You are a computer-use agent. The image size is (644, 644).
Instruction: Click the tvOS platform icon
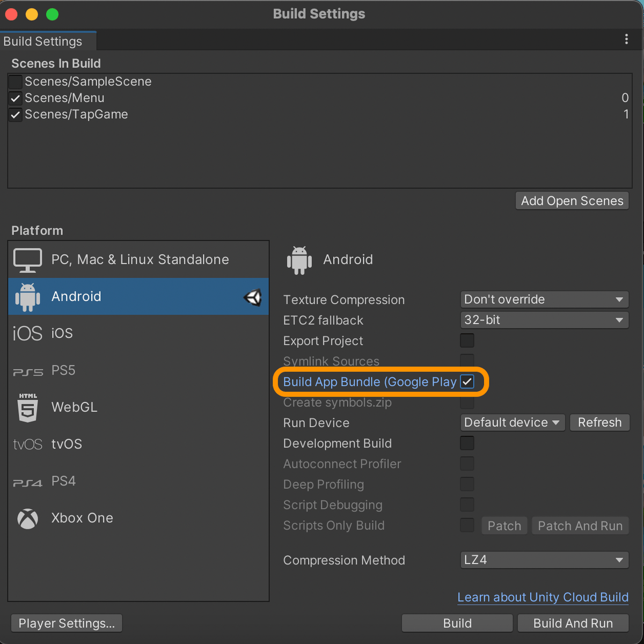click(x=27, y=444)
